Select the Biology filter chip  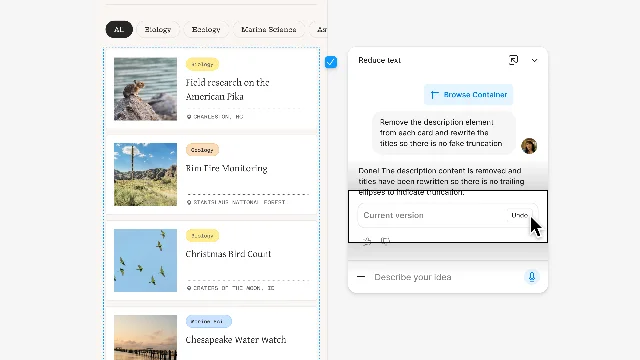click(x=158, y=29)
